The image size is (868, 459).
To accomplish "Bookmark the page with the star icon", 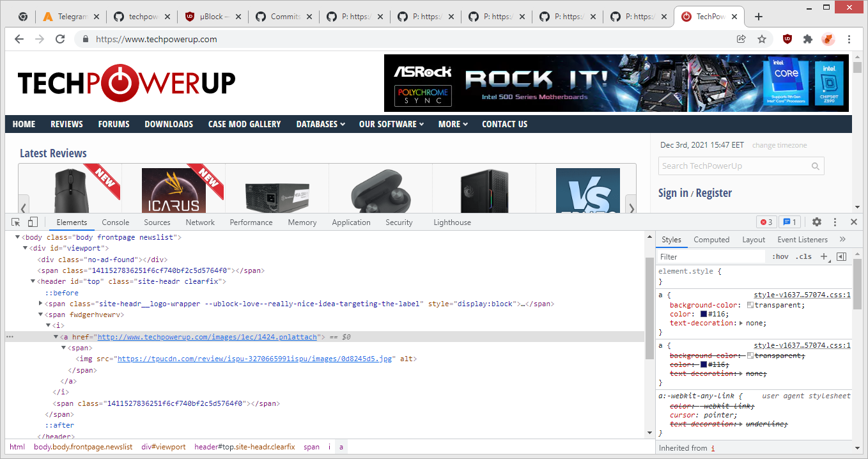I will (762, 39).
